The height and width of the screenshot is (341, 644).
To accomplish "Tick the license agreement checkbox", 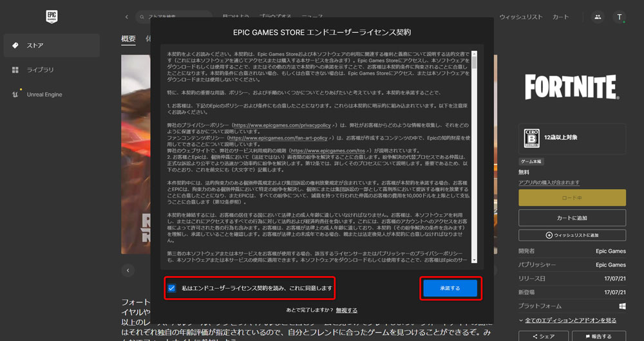I will [x=172, y=288].
